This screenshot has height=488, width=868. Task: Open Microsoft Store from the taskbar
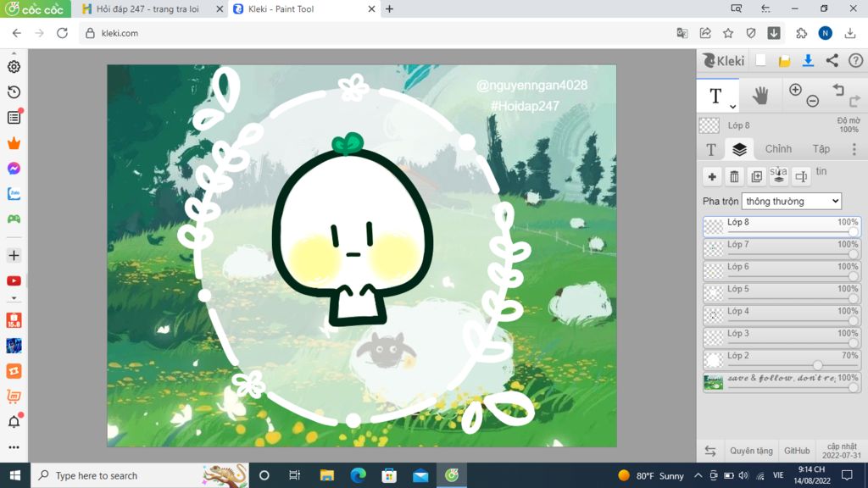[389, 475]
